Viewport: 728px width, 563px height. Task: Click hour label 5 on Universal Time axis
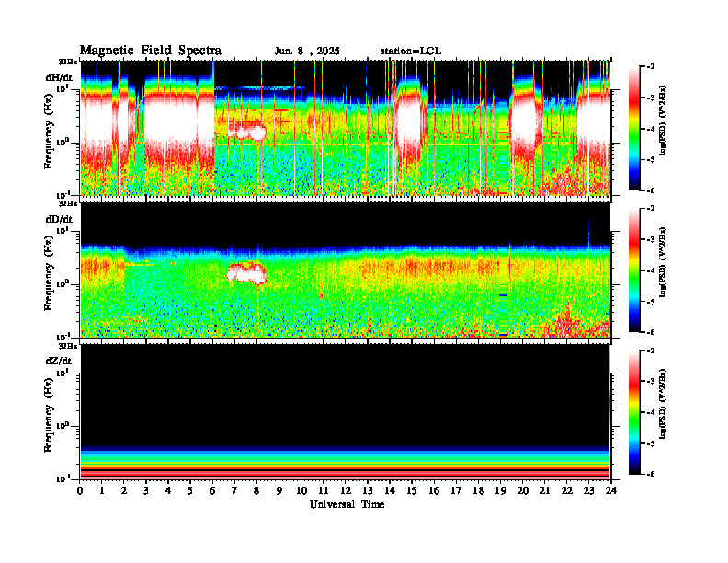point(190,491)
